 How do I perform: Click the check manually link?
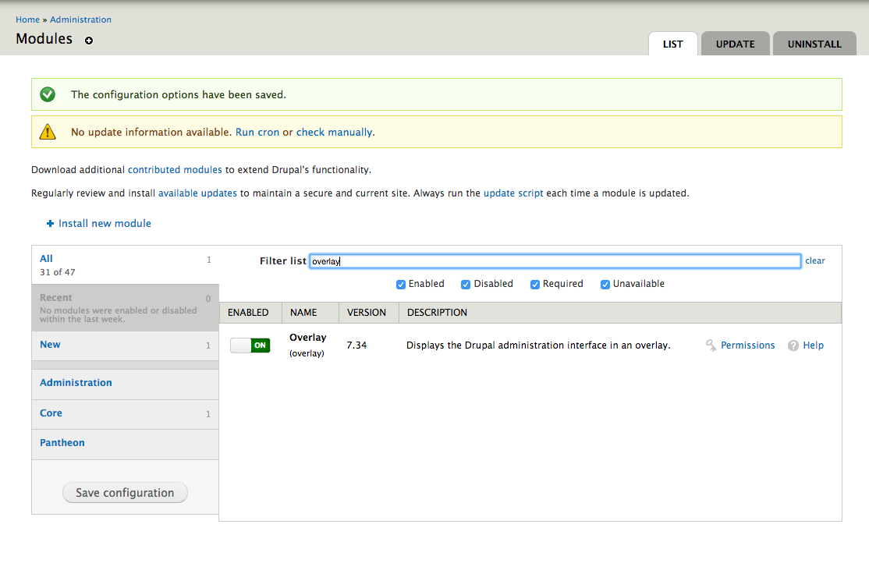click(334, 132)
